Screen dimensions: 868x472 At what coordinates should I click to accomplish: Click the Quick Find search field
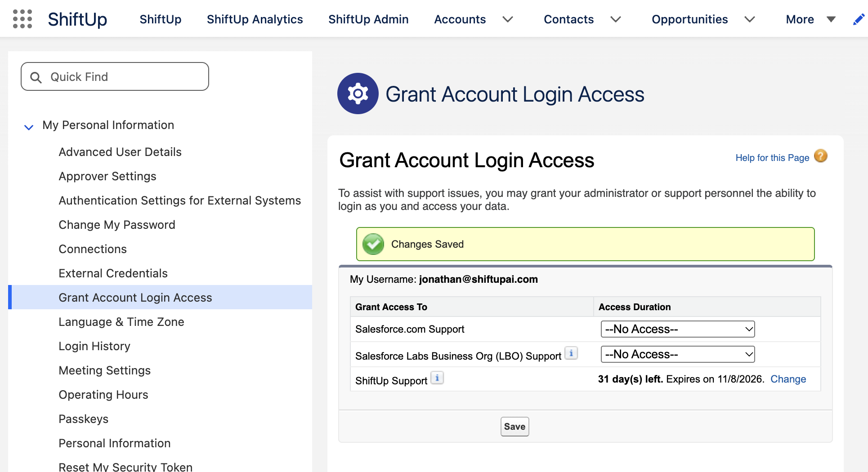(x=115, y=76)
